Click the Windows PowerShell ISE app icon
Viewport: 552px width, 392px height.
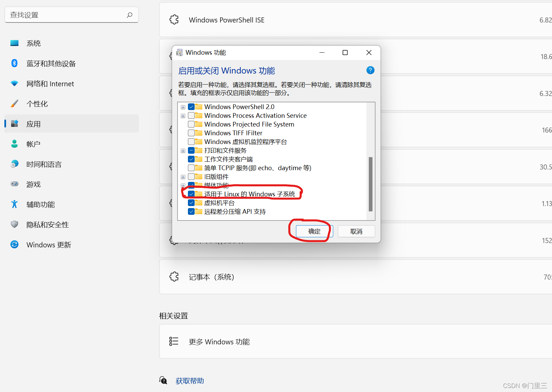[174, 20]
